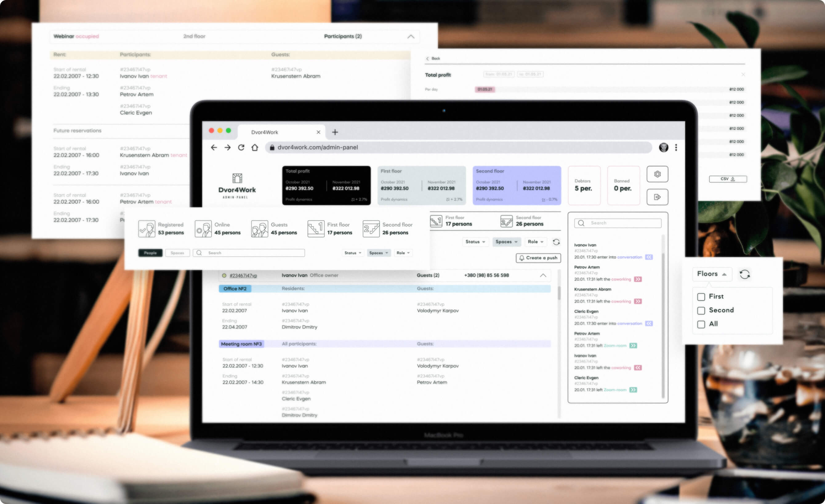Open the Status filter dropdown

pyautogui.click(x=475, y=242)
